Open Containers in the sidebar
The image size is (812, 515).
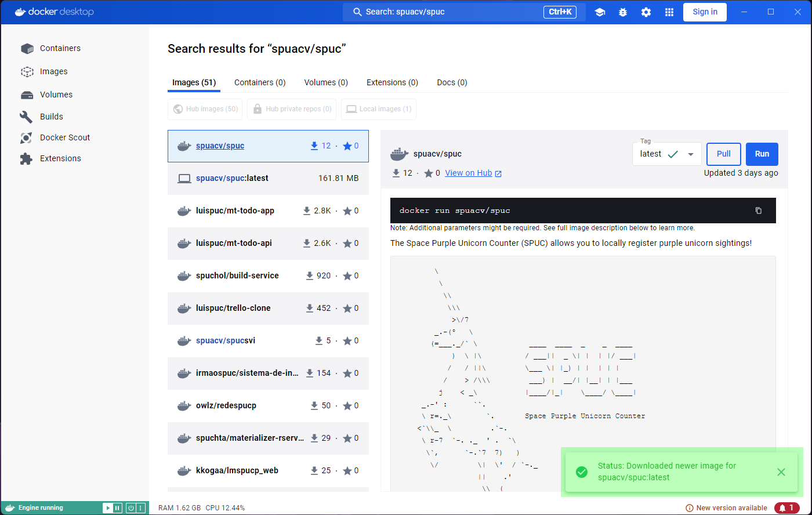pyautogui.click(x=60, y=48)
